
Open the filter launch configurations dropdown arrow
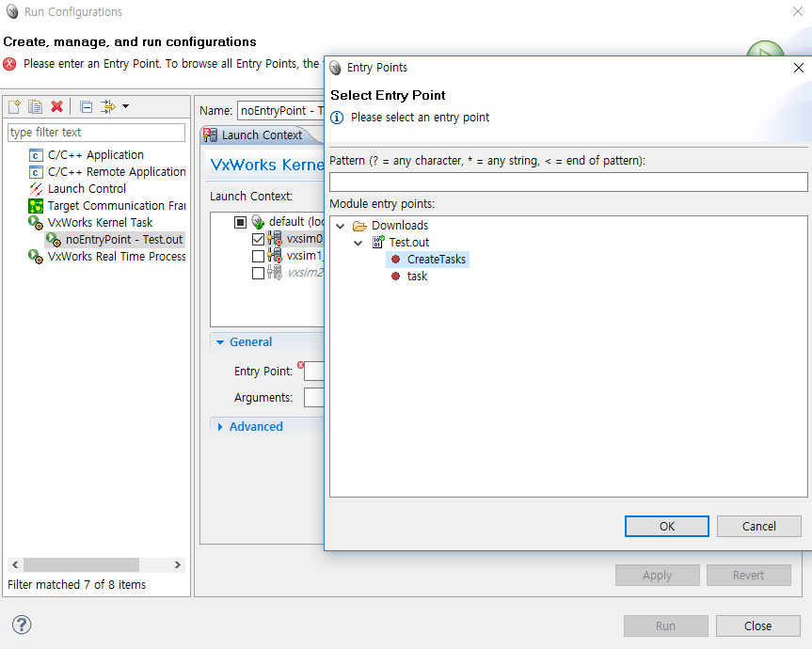125,106
